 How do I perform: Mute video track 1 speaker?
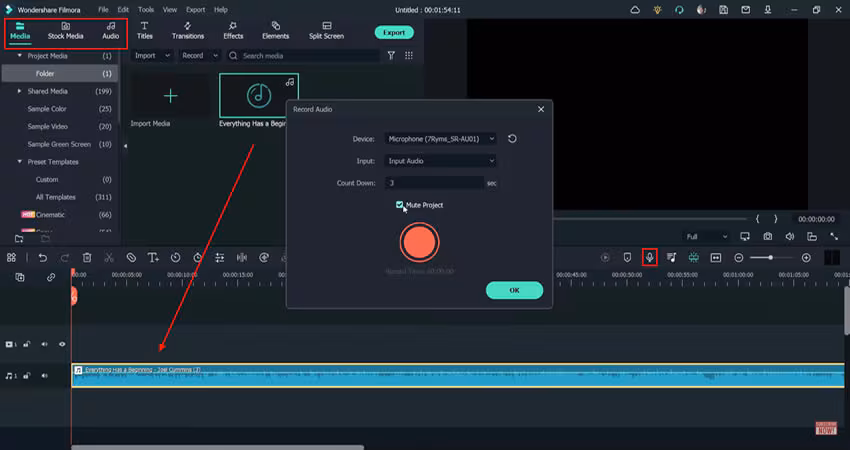click(x=44, y=344)
